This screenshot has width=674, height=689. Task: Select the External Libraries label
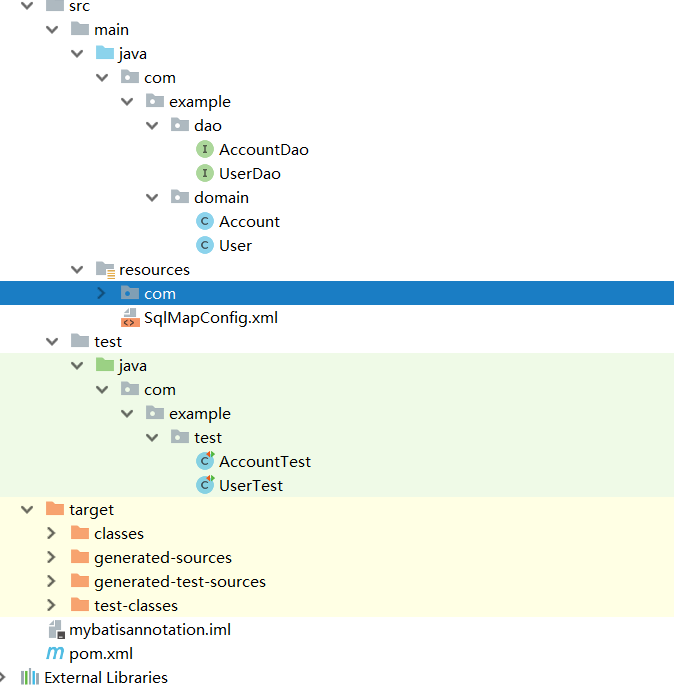point(106,678)
